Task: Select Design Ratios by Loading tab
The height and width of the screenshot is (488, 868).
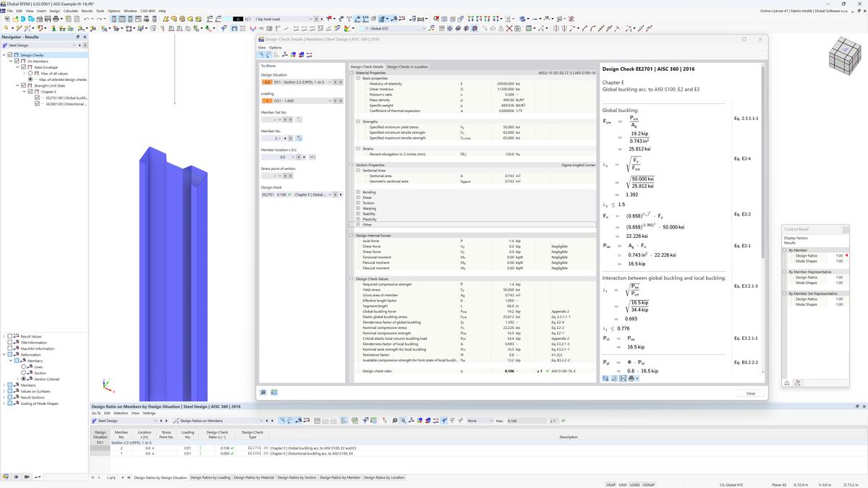Action: pyautogui.click(x=210, y=477)
